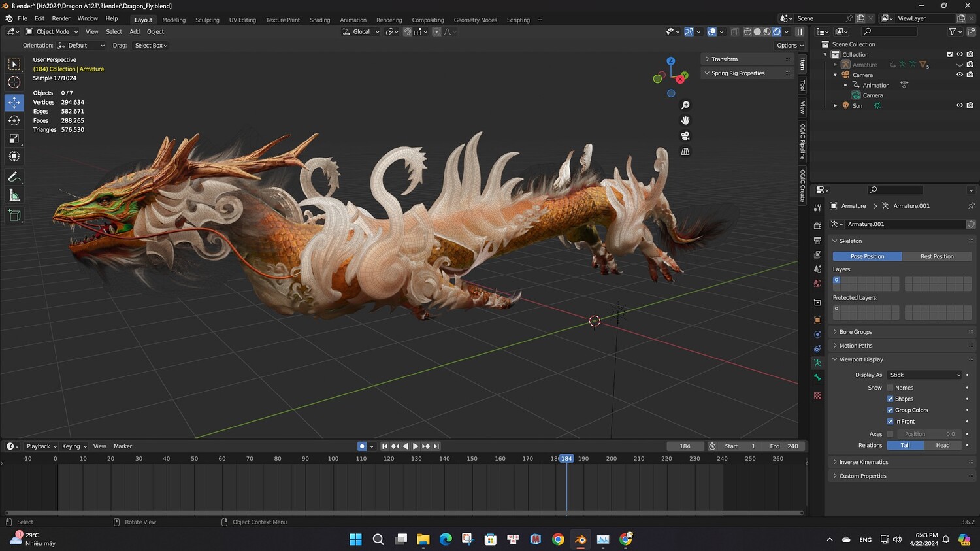Expand the Inverse Kinematics panel
Viewport: 980px width, 551px height.
pyautogui.click(x=863, y=462)
